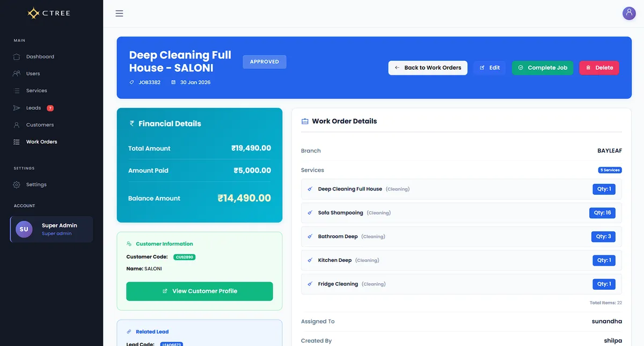Click the JOB3382 job code text
This screenshot has height=346, width=644.
[x=149, y=83]
